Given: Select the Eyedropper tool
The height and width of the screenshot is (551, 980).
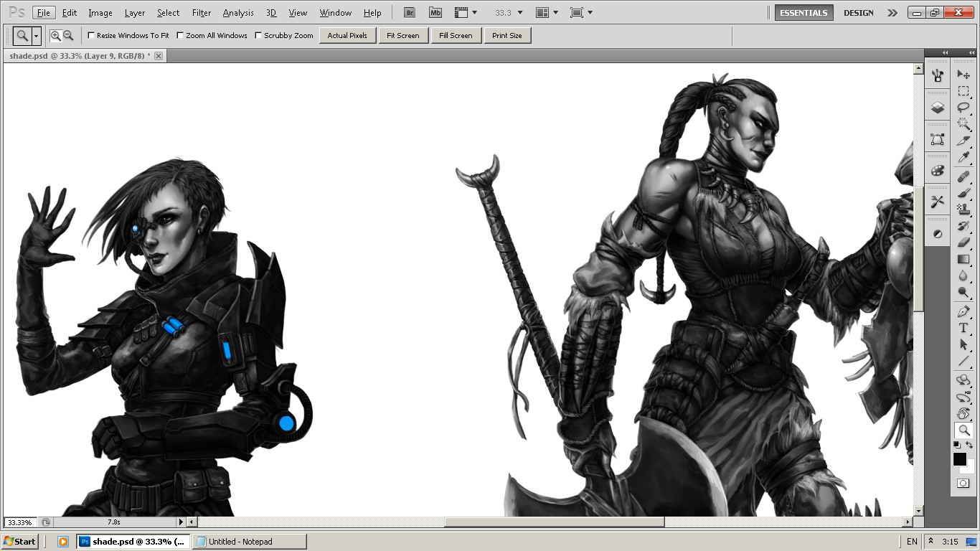Looking at the screenshot, I should pyautogui.click(x=963, y=158).
